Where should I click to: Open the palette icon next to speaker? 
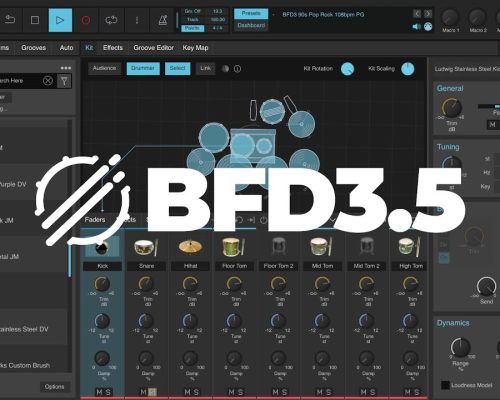click(428, 27)
